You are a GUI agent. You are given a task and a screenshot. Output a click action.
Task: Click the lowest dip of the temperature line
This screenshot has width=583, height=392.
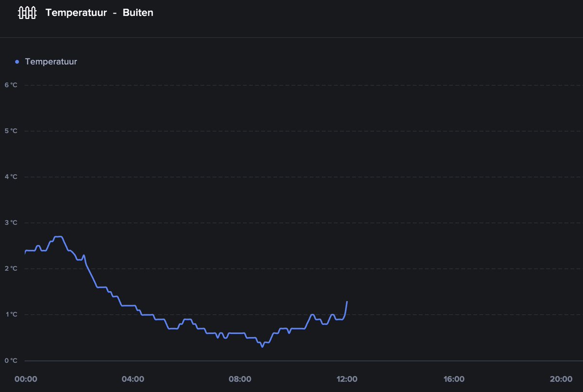click(262, 346)
